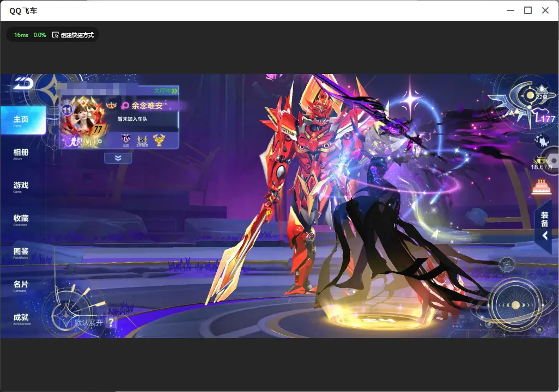Image resolution: width=559 pixels, height=392 pixels.
Task: Open the birthday cake icon
Action: pos(542,187)
